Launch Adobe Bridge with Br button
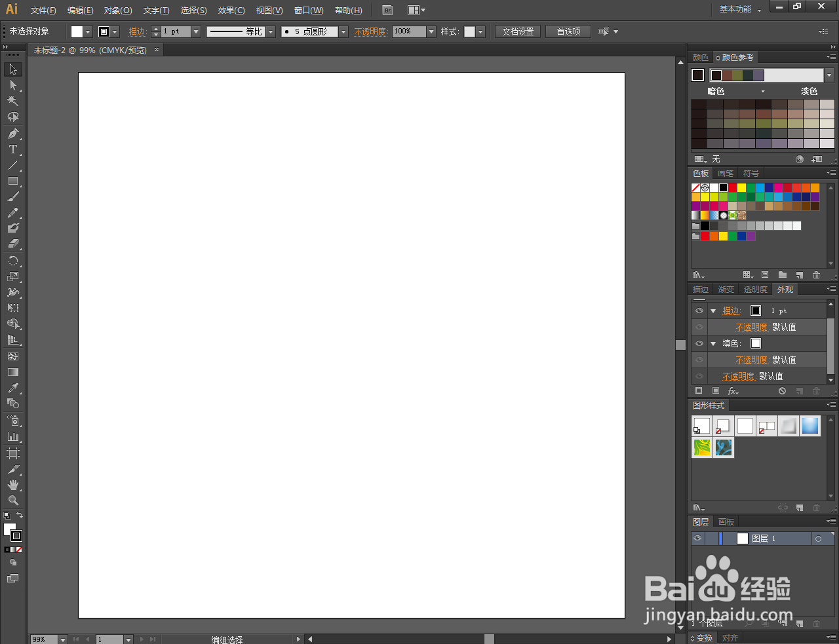Viewport: 839px width, 644px height. [x=387, y=10]
